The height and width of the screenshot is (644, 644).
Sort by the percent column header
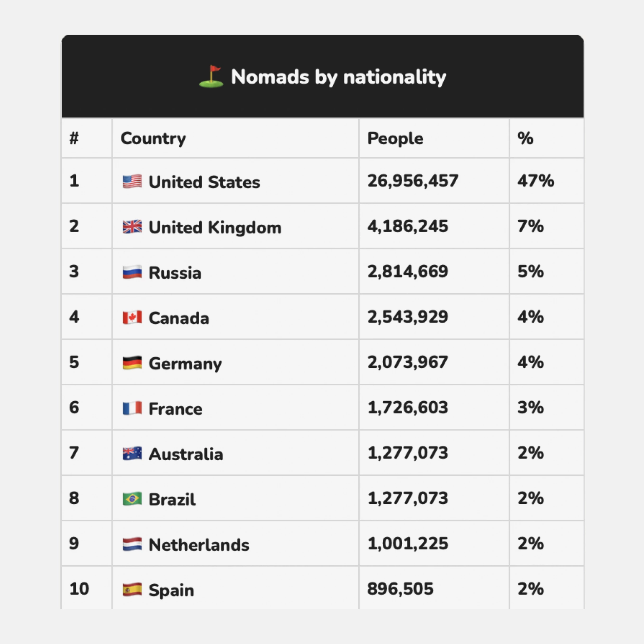[x=525, y=138]
